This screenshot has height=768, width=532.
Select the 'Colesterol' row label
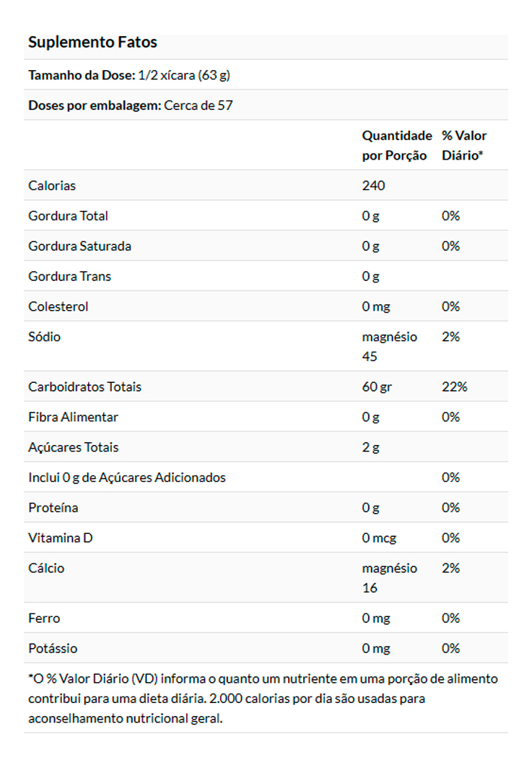tap(58, 307)
